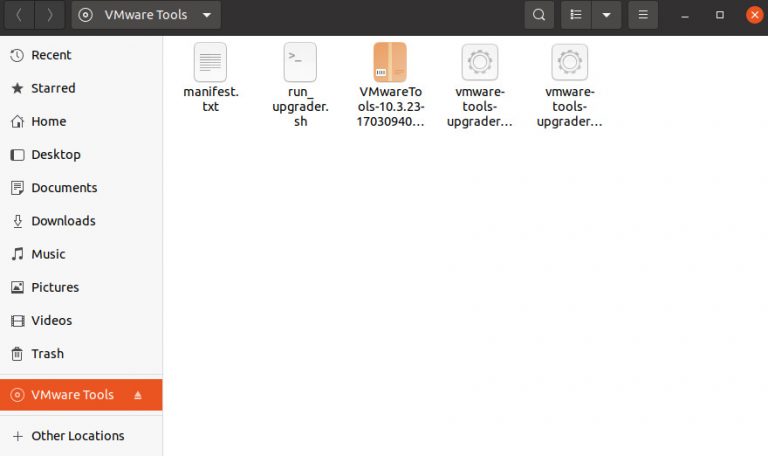Viewport: 768px width, 456px height.
Task: Show Starred files in sidebar
Action: [53, 88]
